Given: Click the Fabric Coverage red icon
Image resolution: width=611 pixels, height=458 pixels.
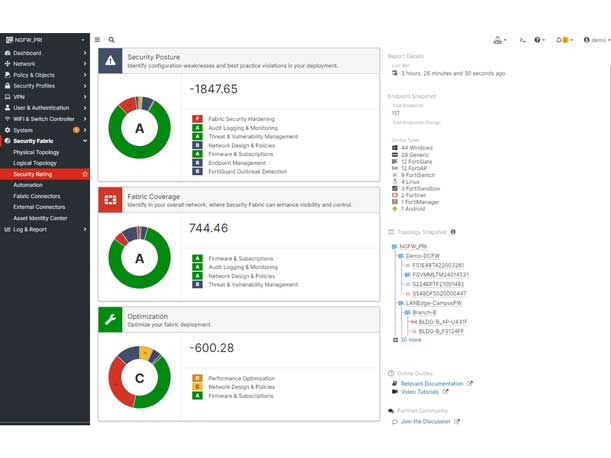Looking at the screenshot, I should pos(110,200).
